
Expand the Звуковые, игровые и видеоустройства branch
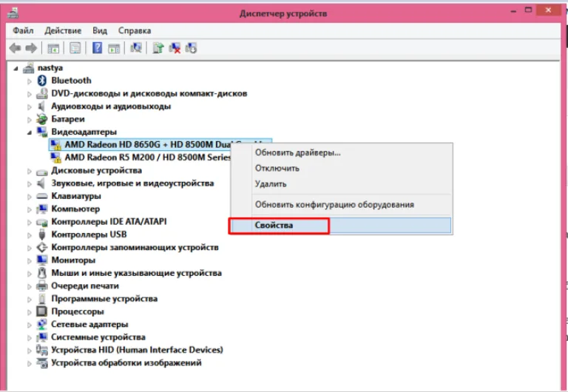pyautogui.click(x=30, y=183)
